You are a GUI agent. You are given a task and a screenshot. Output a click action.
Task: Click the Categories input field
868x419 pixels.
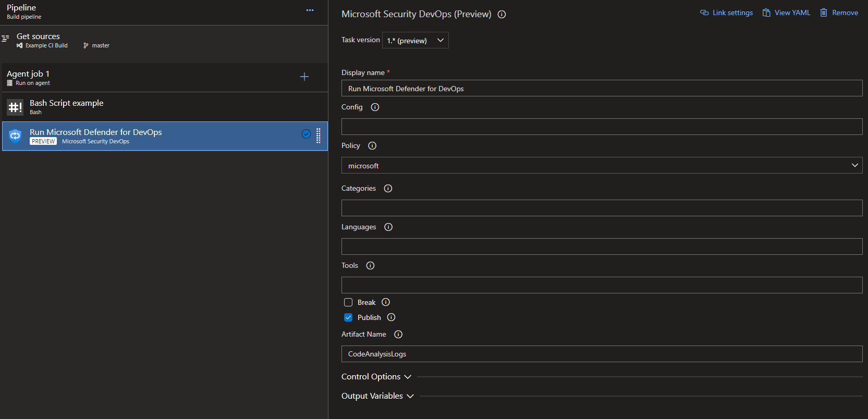(602, 208)
